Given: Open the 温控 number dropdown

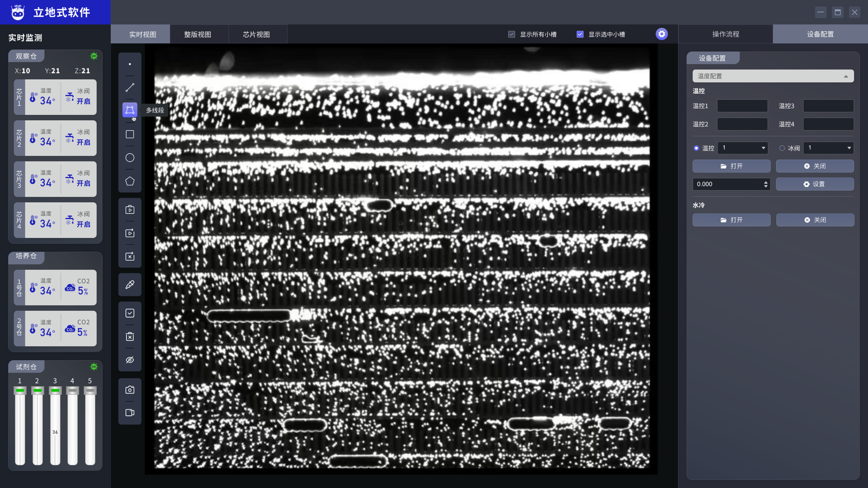Looking at the screenshot, I should [x=743, y=148].
